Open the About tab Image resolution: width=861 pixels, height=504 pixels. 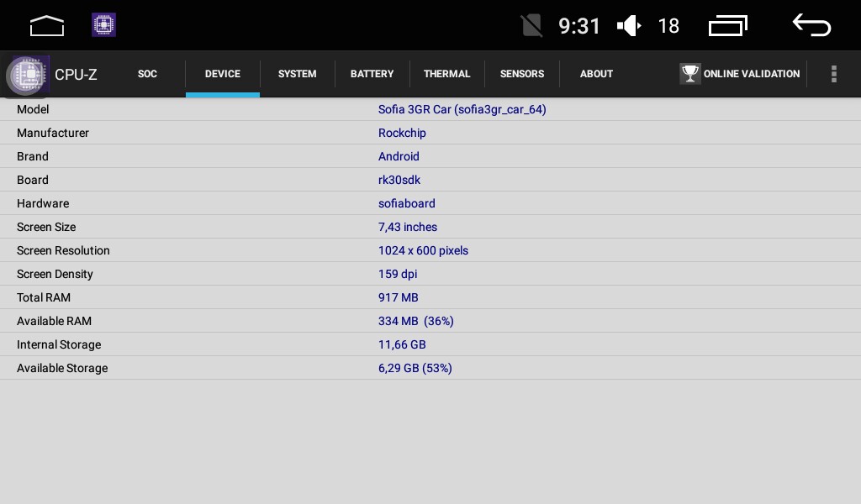point(596,74)
